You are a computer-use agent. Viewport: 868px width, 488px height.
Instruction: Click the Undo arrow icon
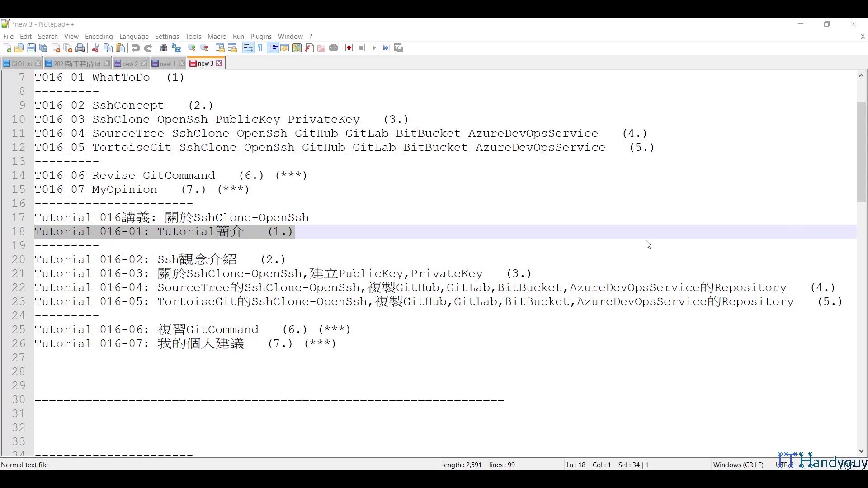click(x=136, y=48)
